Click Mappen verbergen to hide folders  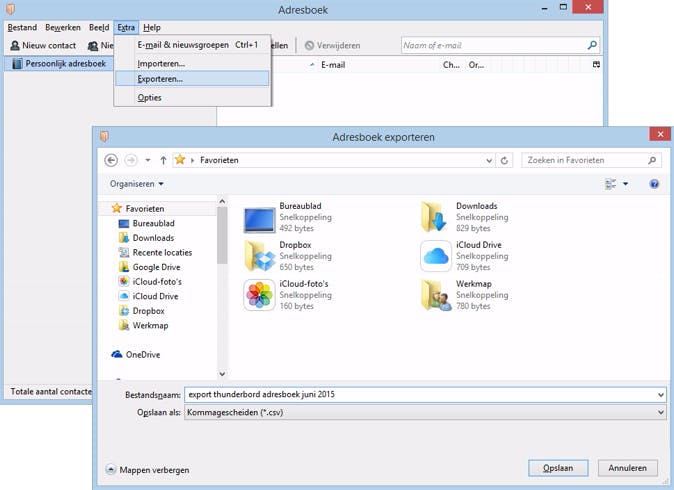tap(148, 470)
